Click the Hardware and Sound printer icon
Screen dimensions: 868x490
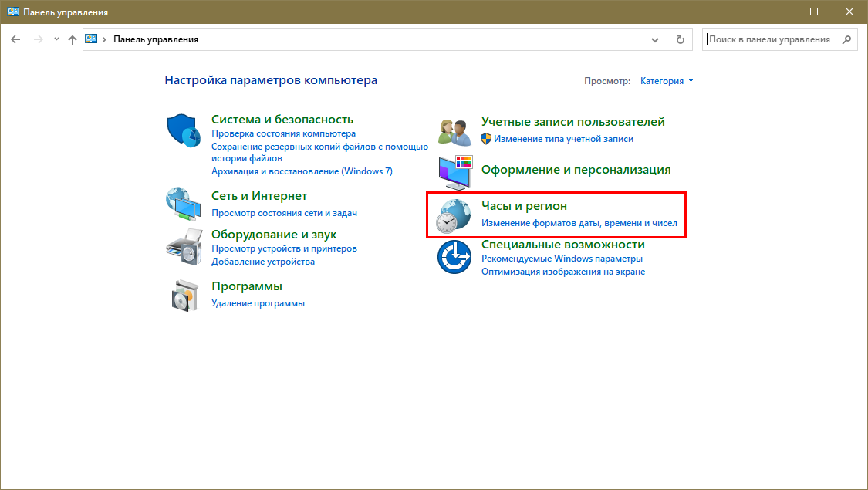184,247
